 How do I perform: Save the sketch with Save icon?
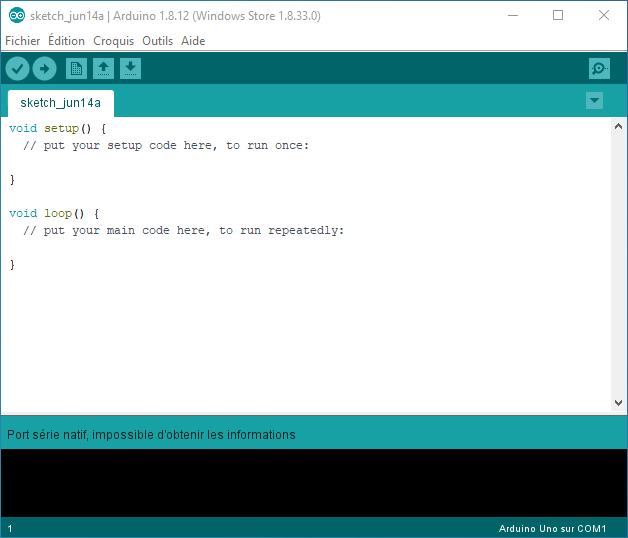pyautogui.click(x=130, y=68)
